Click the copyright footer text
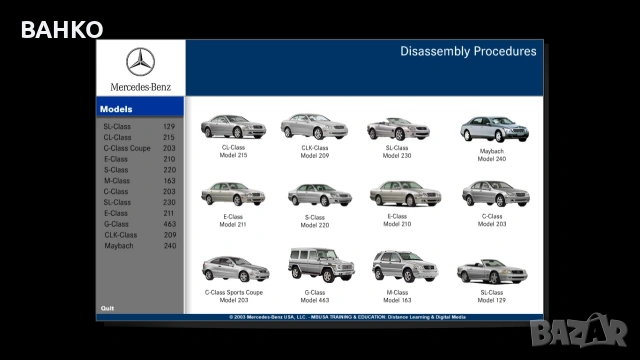The width and height of the screenshot is (640, 360). point(347,317)
